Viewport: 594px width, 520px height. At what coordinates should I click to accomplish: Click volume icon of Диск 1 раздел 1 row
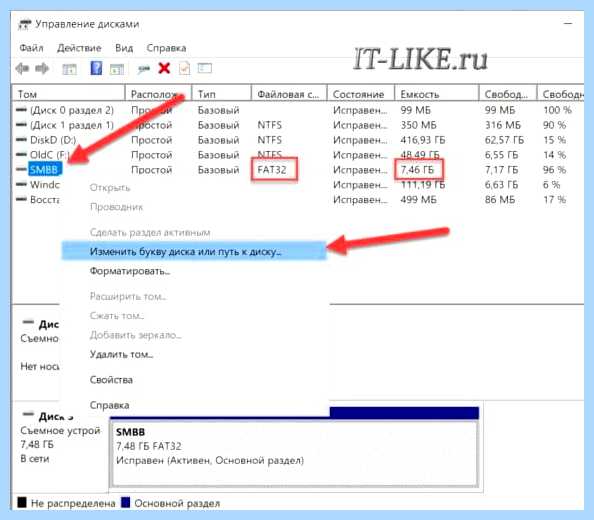[22, 125]
